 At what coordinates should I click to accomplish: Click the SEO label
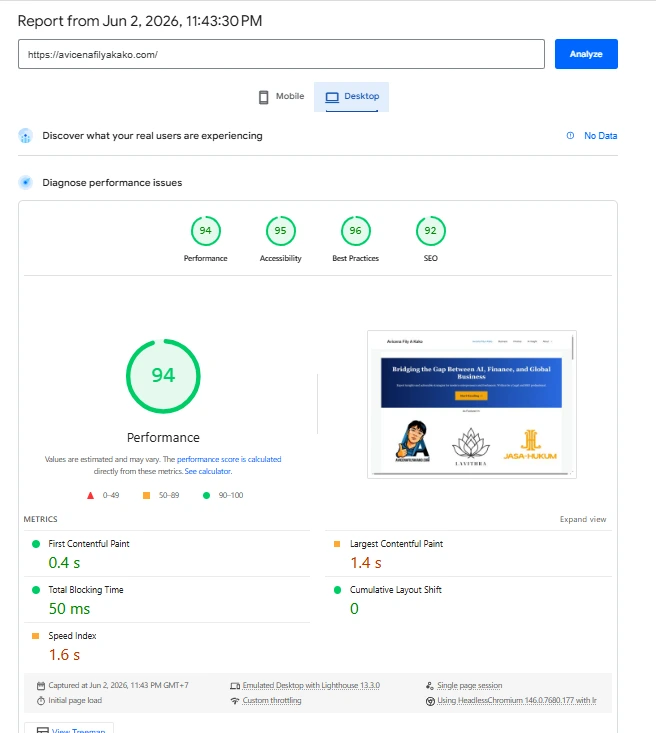tap(431, 258)
